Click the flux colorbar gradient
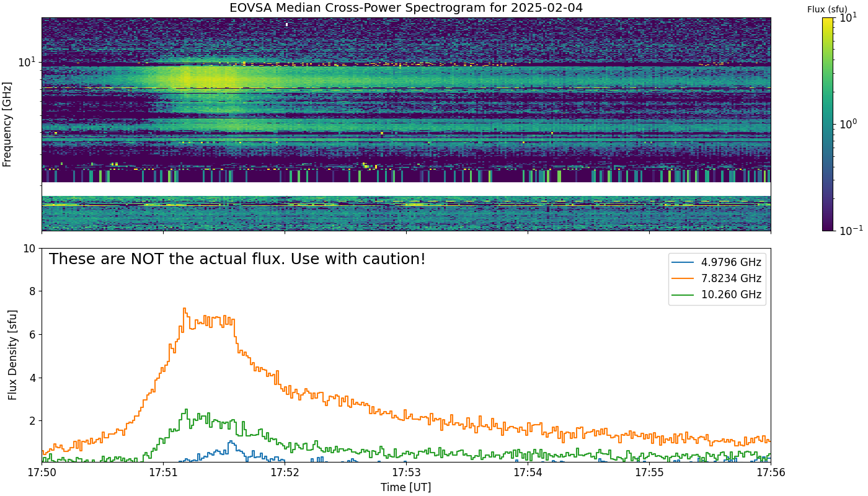Screen dimensions: 868x496 click(x=828, y=124)
